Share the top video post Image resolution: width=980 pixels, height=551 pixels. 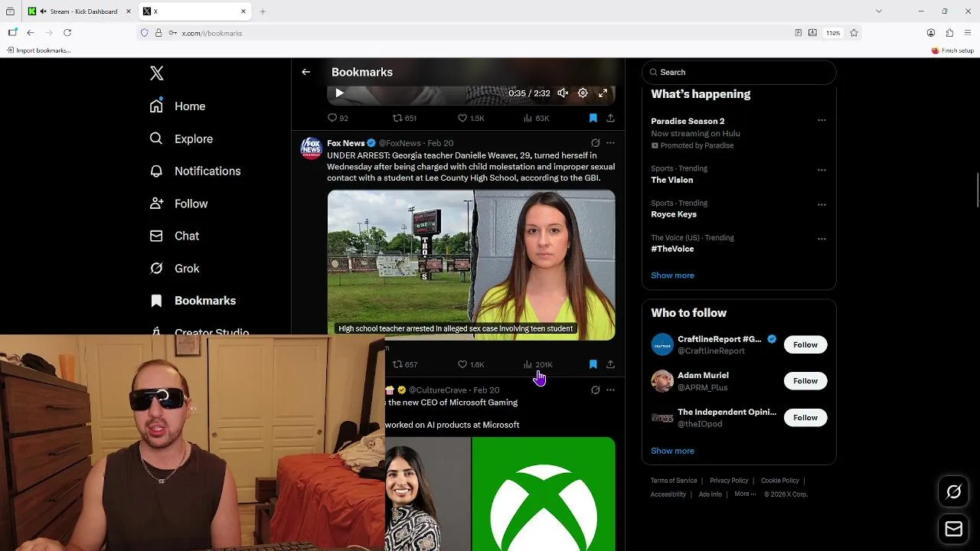610,118
